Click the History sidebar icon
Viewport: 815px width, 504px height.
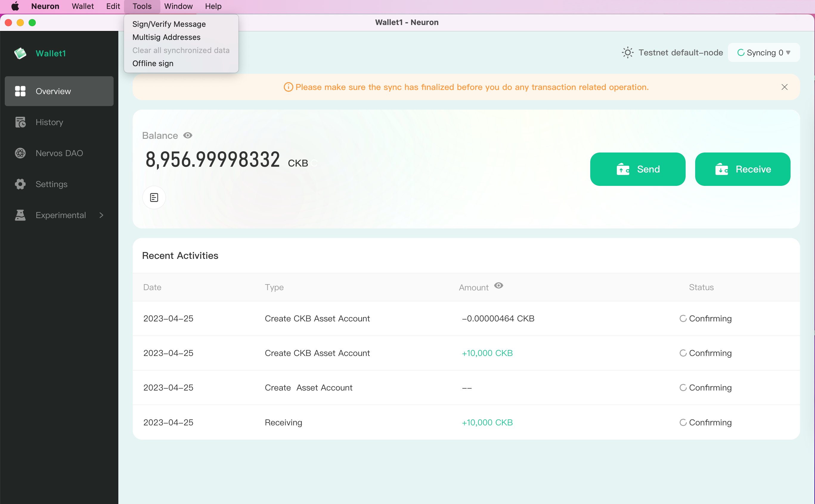[20, 122]
